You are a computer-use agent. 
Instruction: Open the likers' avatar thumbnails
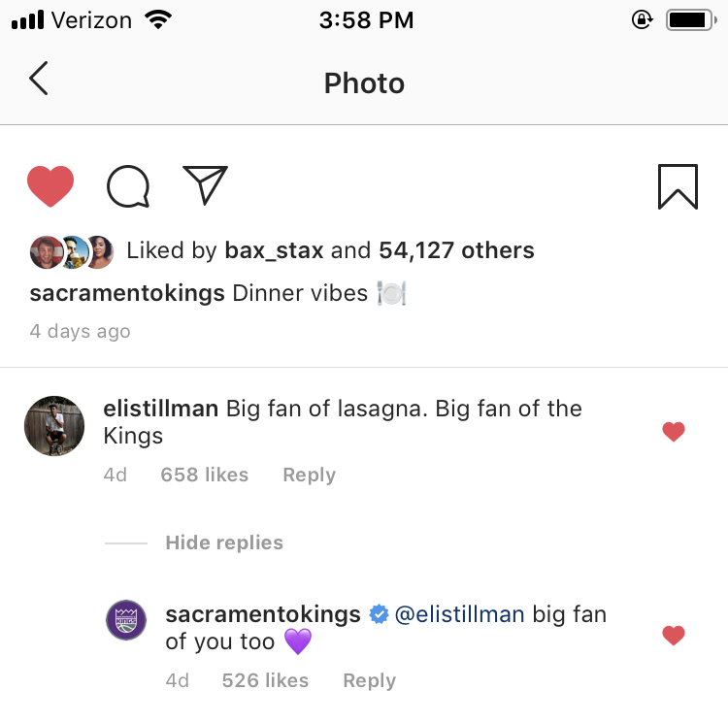coord(72,251)
